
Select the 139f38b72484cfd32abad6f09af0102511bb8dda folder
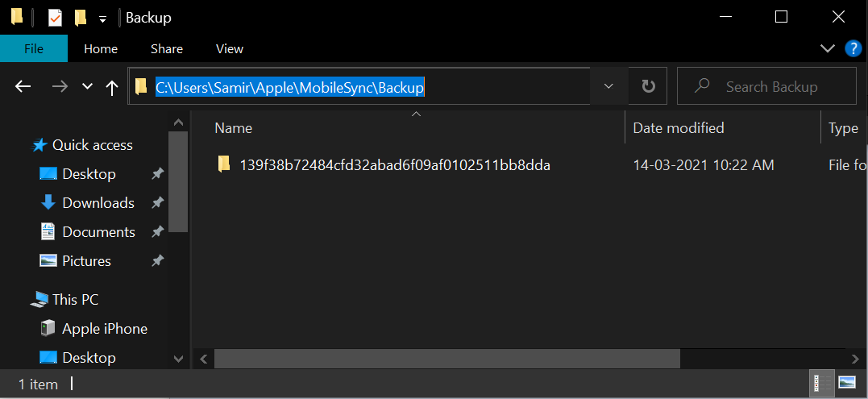395,165
